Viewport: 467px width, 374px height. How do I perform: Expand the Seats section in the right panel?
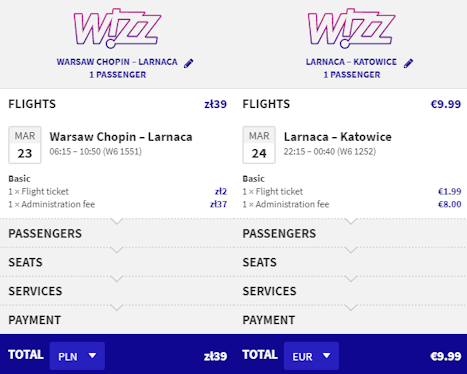(351, 262)
